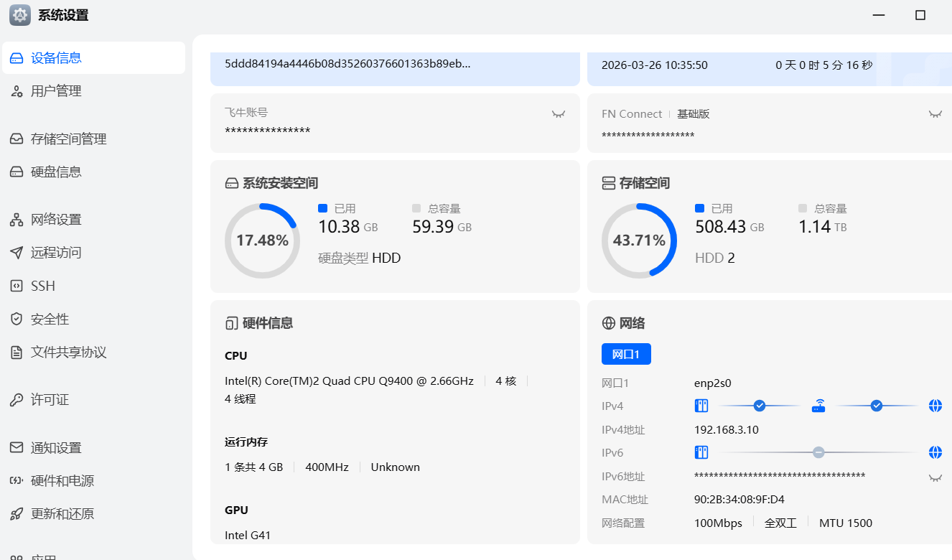Screen dimensions: 952x560
Task: Click the IPv4 router icon
Action: click(x=818, y=406)
